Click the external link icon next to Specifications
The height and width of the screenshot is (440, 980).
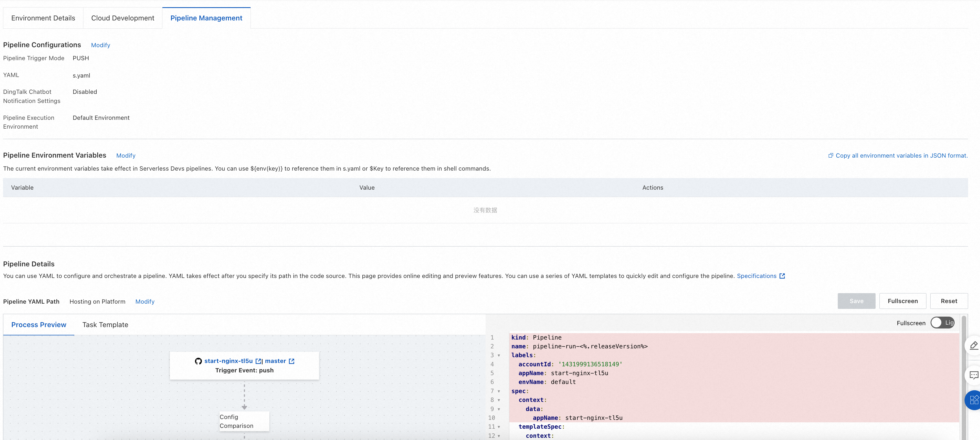coord(782,276)
